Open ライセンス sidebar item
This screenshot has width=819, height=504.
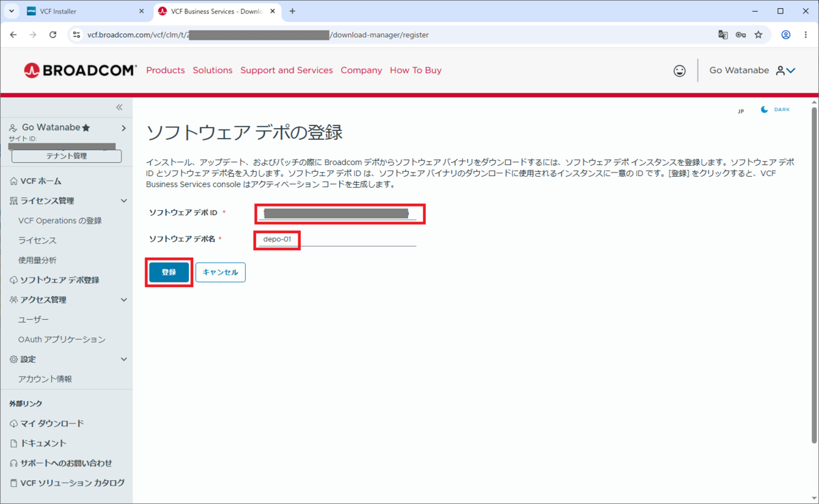tap(38, 241)
